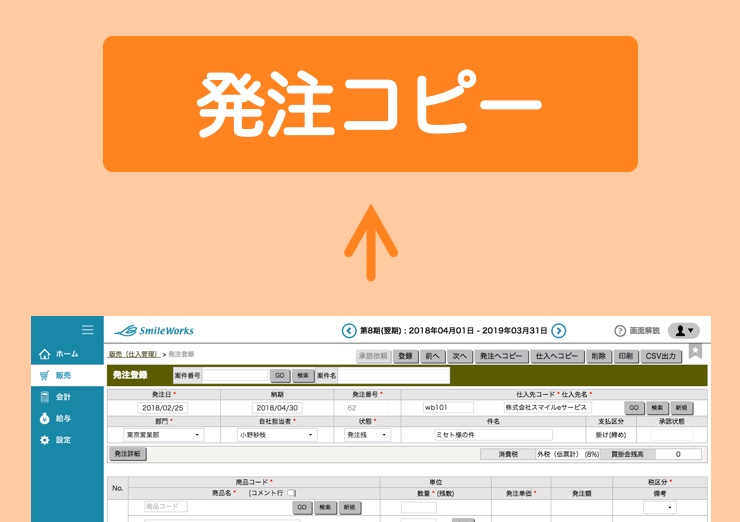Focus the 案件名 input field
This screenshot has height=522, width=740.
(394, 375)
